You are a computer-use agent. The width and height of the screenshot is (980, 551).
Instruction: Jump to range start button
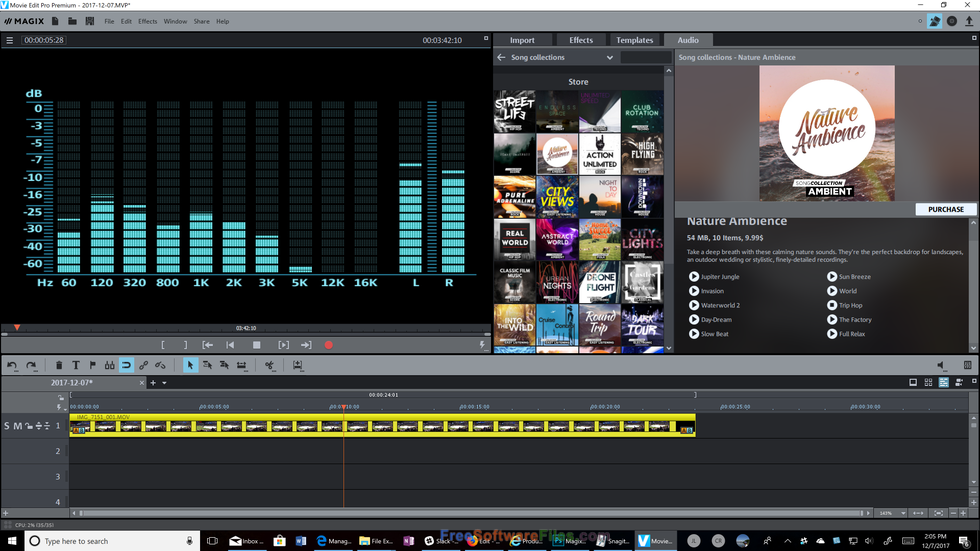(208, 345)
